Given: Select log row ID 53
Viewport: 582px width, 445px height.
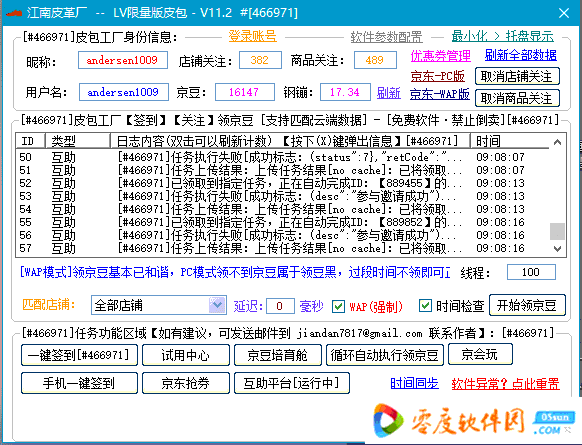Looking at the screenshot, I should point(282,196).
